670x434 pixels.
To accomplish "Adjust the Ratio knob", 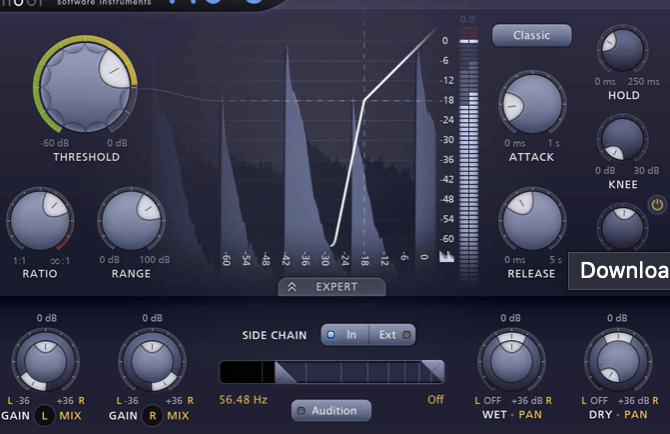I will pyautogui.click(x=40, y=220).
